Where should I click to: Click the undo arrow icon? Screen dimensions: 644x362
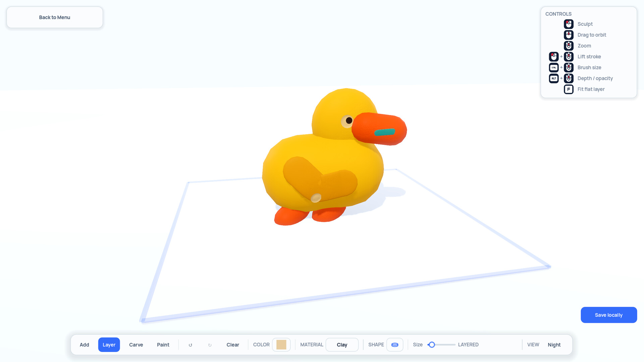click(190, 345)
